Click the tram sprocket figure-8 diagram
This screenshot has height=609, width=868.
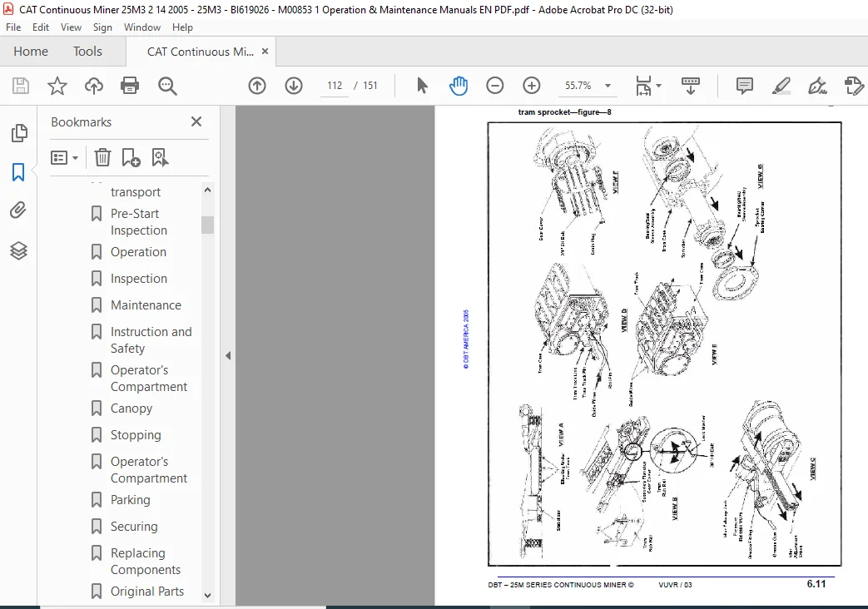click(x=664, y=344)
